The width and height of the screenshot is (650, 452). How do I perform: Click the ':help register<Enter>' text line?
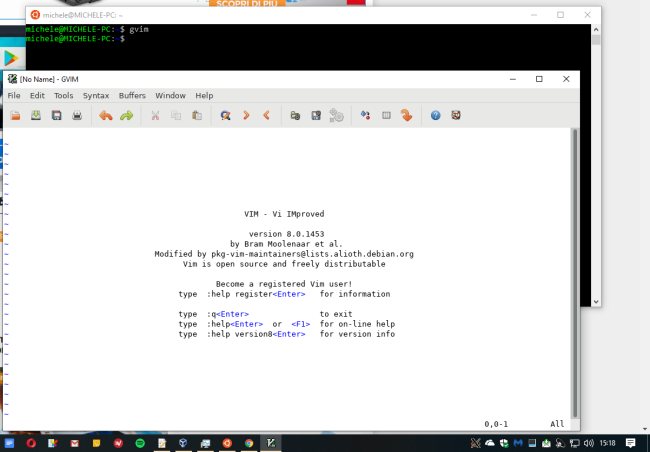pos(256,294)
